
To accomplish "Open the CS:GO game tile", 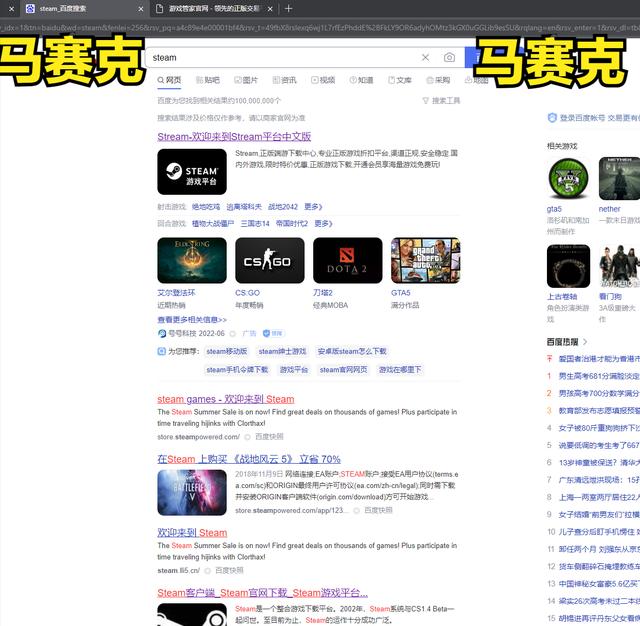I will (x=270, y=261).
